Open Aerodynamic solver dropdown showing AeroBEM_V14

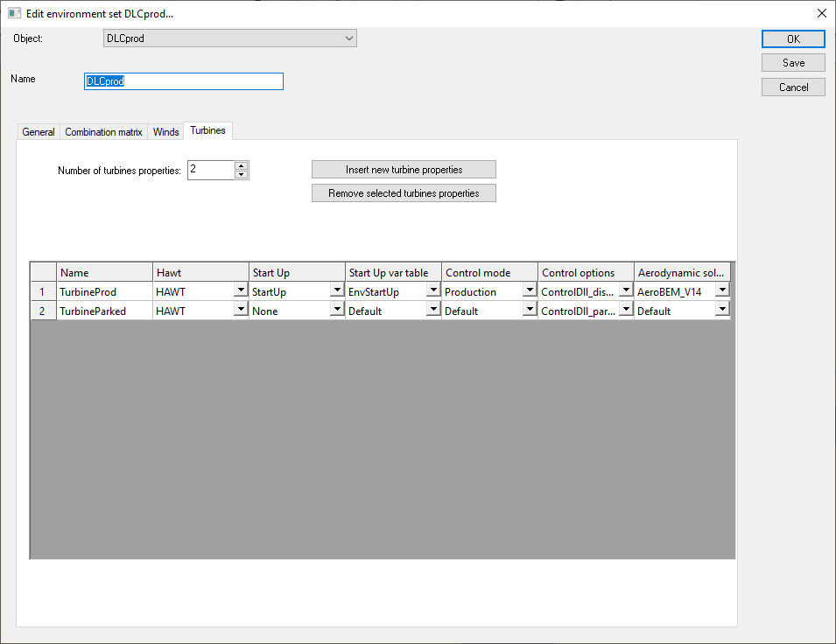[x=721, y=291]
